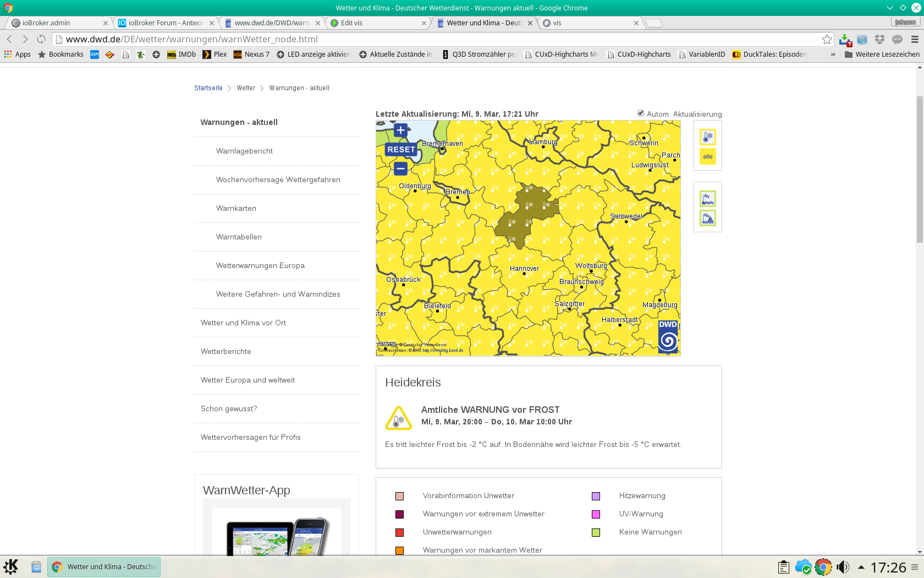Select the frost warning filter icon beside map
This screenshot has width=924, height=578.
(708, 137)
